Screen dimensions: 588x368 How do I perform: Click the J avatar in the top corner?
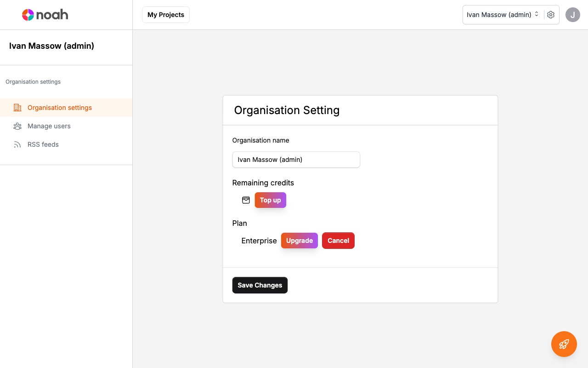tap(572, 14)
